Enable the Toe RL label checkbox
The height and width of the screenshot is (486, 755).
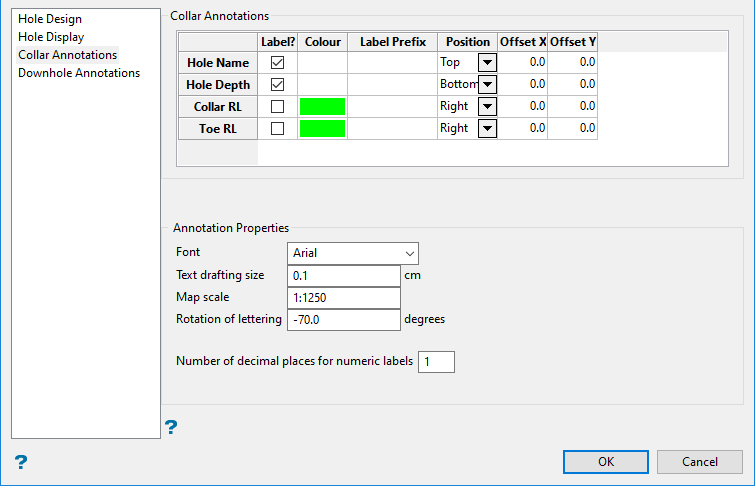point(278,128)
